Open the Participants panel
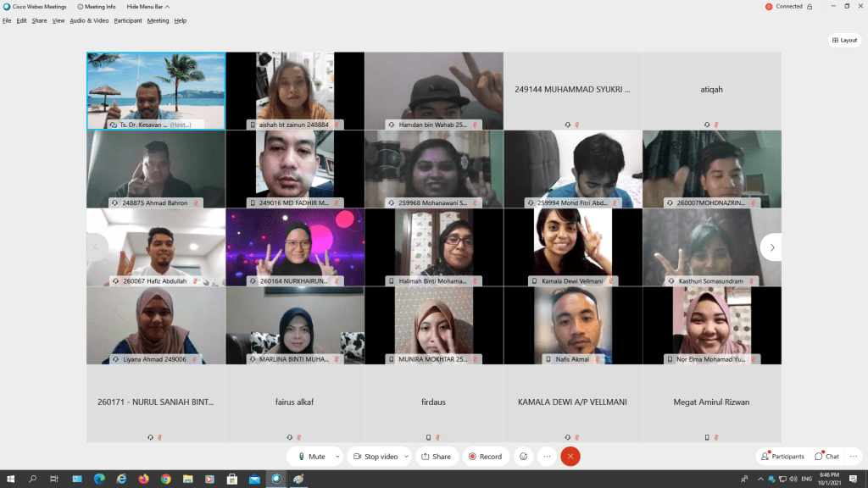The image size is (868, 488). tap(783, 456)
